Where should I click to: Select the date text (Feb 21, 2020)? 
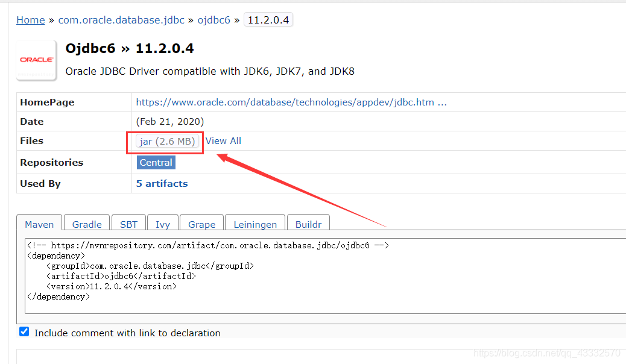click(x=170, y=121)
